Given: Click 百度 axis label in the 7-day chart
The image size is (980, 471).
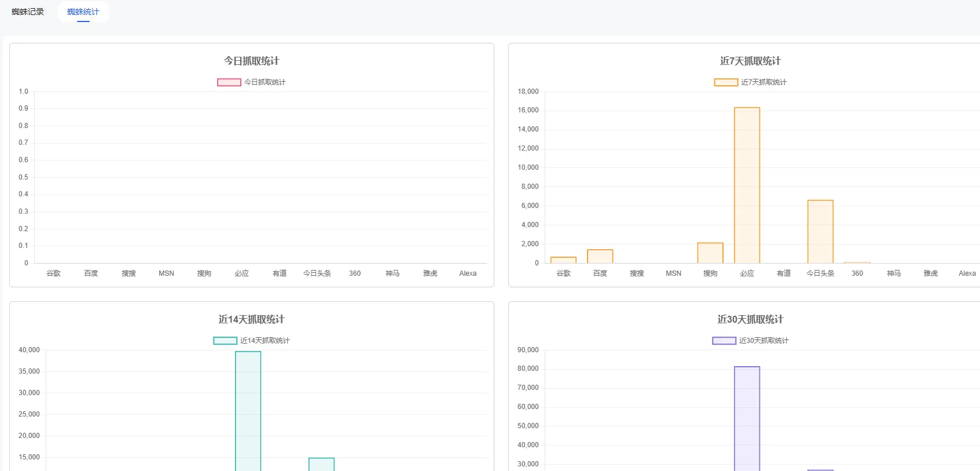Looking at the screenshot, I should coord(600,273).
